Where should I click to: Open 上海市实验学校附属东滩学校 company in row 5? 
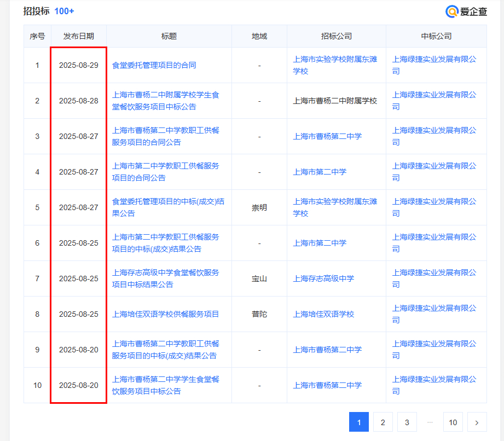[335, 207]
